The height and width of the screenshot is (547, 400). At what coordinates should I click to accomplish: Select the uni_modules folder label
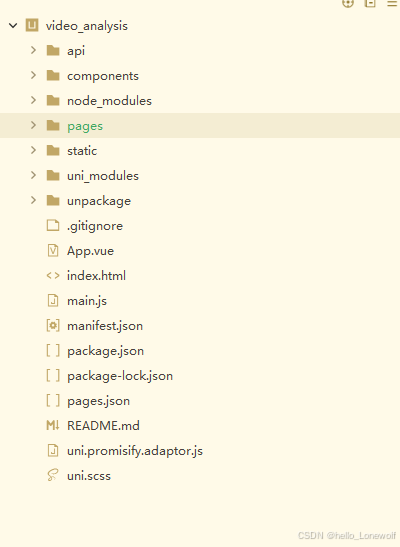click(103, 176)
